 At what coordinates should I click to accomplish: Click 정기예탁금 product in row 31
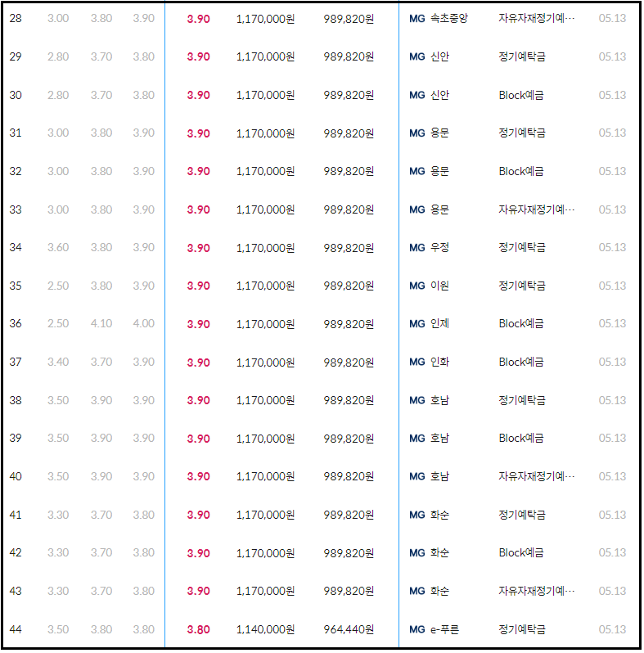pyautogui.click(x=522, y=133)
